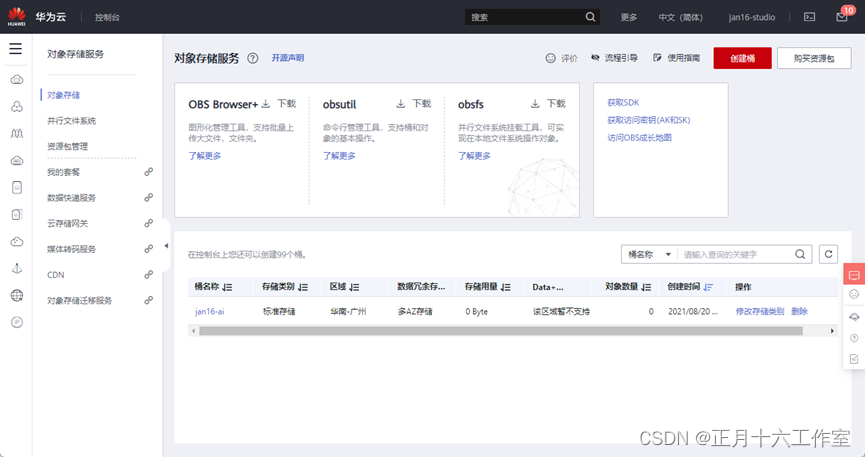The image size is (865, 457).
Task: Sort table by 区域 column
Action: click(x=354, y=287)
